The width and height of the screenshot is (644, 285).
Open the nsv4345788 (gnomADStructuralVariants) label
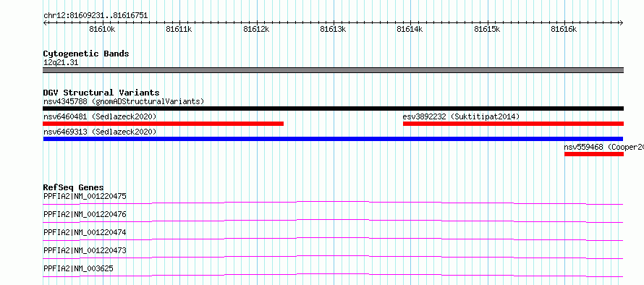(x=124, y=101)
